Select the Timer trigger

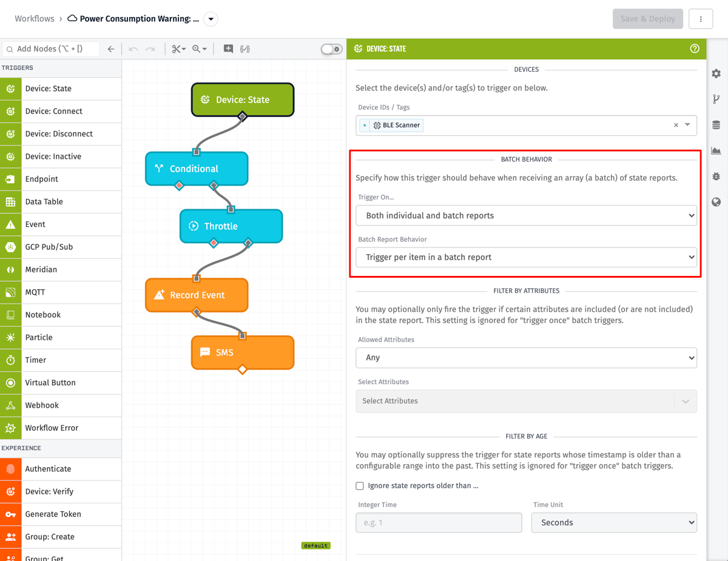pos(61,360)
